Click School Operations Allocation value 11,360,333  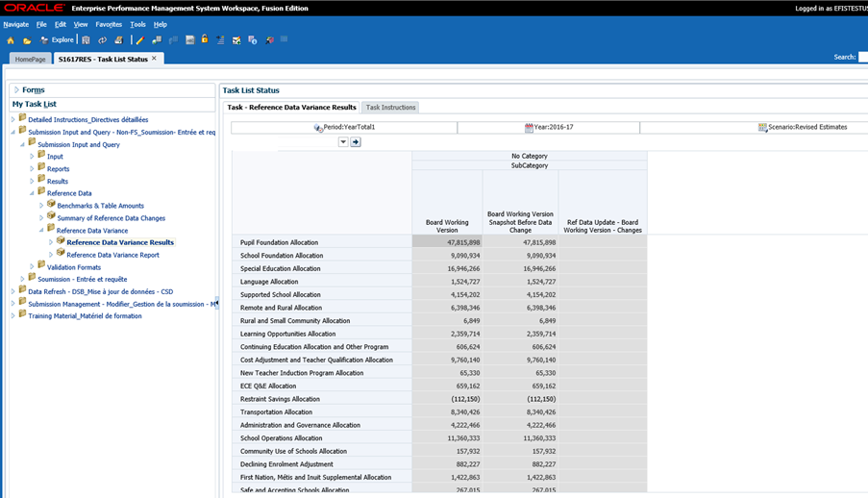coord(464,438)
